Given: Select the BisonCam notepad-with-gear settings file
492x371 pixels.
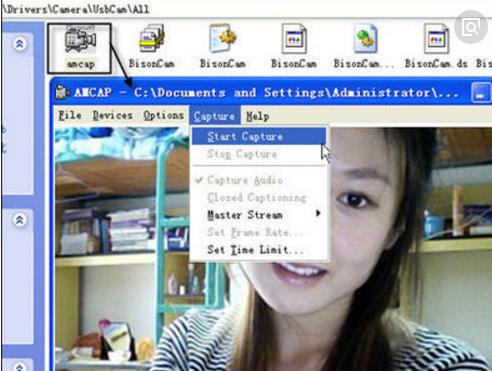Looking at the screenshot, I should [222, 47].
